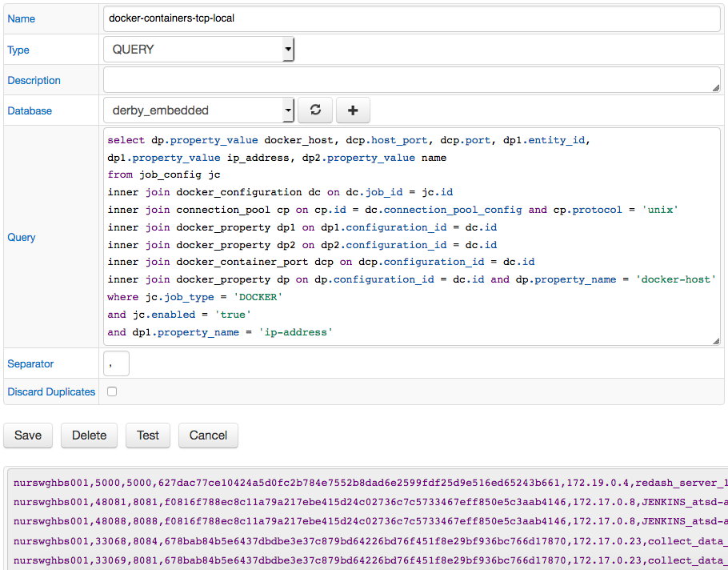728x570 pixels.
Task: Click the 'dp1.property_value ip_address' query line
Action: coord(277,158)
